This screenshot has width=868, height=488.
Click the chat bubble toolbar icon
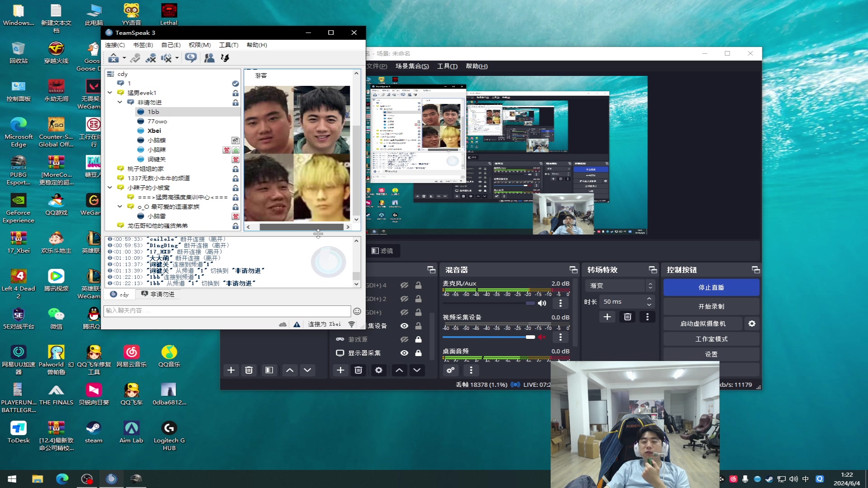pyautogui.click(x=191, y=58)
